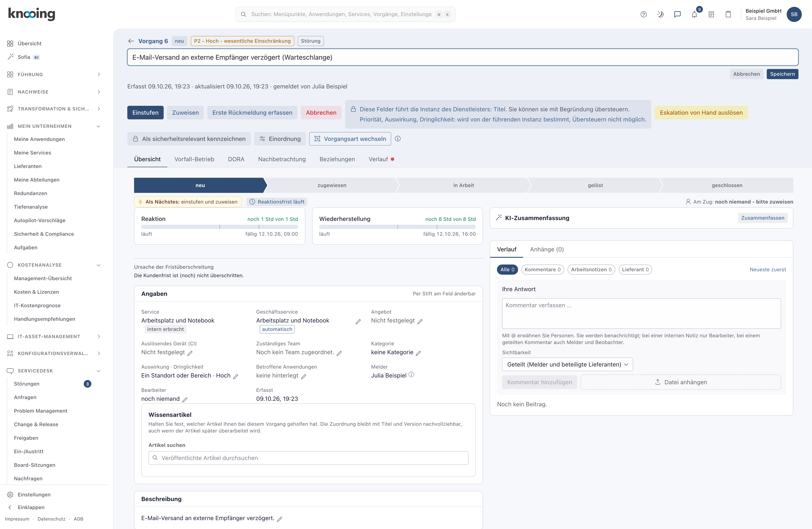This screenshot has height=529, width=812.
Task: Click the Wiederherstellung progress bar
Action: coord(397,227)
